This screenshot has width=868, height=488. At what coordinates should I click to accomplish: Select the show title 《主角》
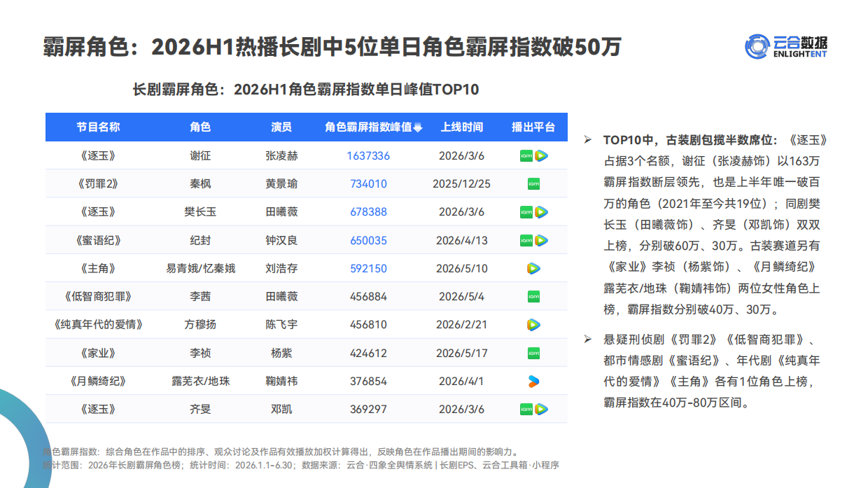[98, 268]
